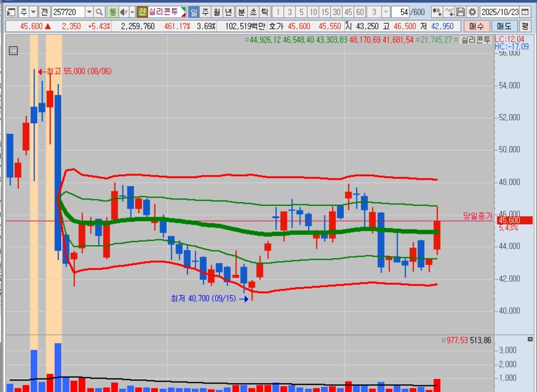This screenshot has height=392, width=537.
Task: Select the 60 interval button
Action: 360,12
